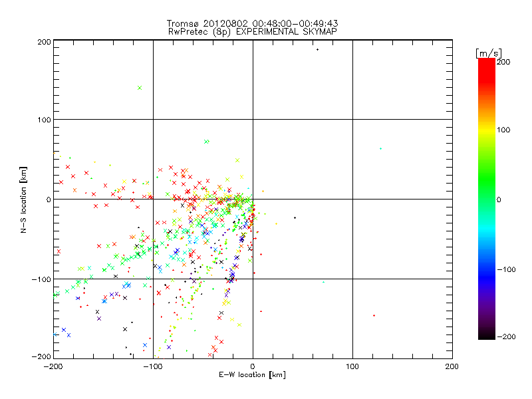Click the E-W location axis label
Viewport: 532px width, 399px height.
click(x=252, y=375)
